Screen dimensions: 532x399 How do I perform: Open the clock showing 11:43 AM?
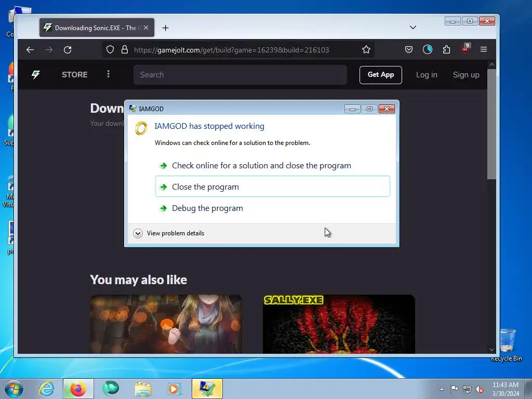[x=506, y=389]
